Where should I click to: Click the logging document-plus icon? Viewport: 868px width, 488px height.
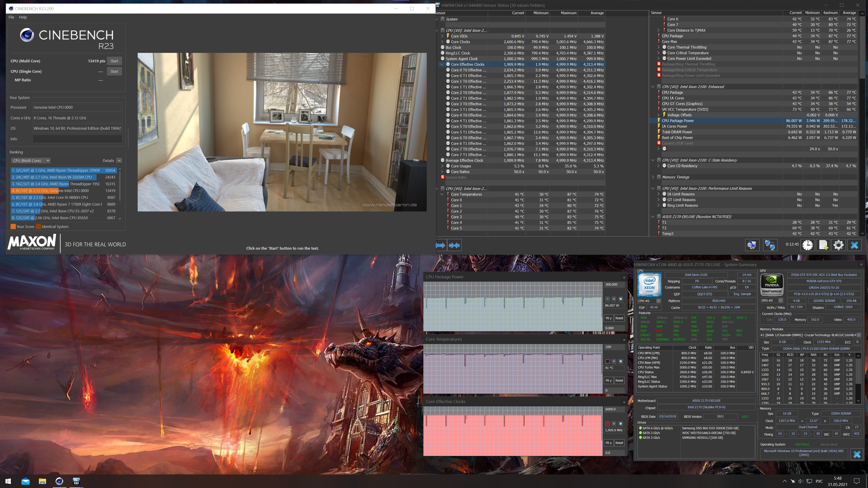[x=823, y=245]
